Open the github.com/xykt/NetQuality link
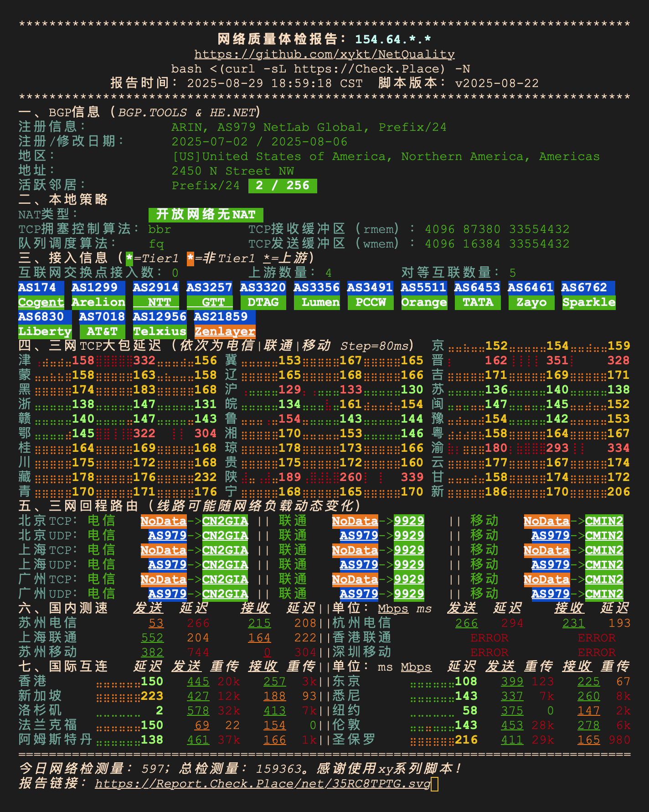The height and width of the screenshot is (812, 649). [324, 54]
